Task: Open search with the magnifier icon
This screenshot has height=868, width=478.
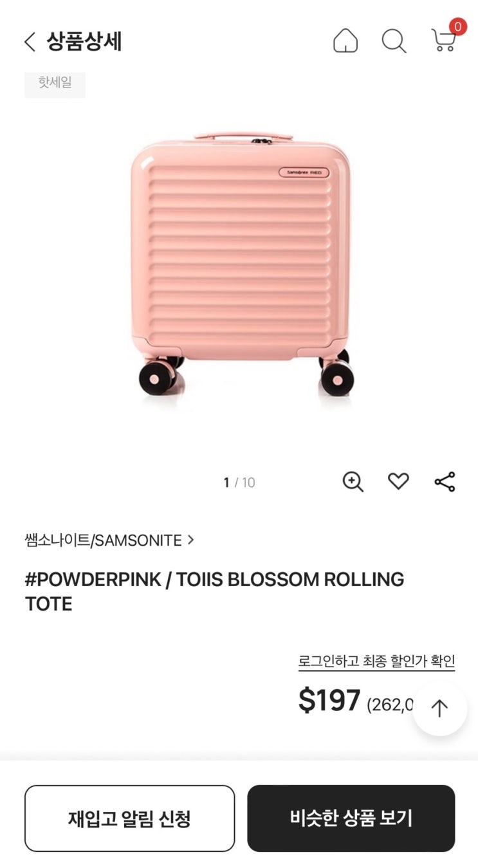Action: coord(394,41)
